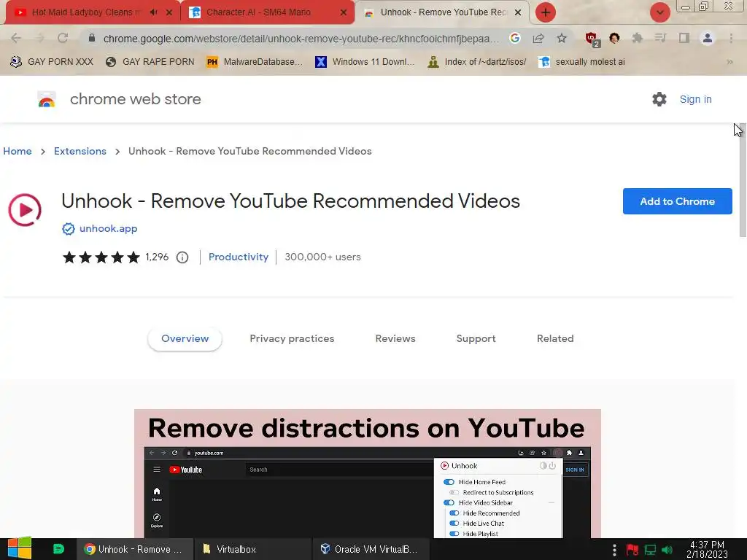Open the Index of /~dartz/isos/ bookmark
This screenshot has width=747, height=560.
pos(477,62)
